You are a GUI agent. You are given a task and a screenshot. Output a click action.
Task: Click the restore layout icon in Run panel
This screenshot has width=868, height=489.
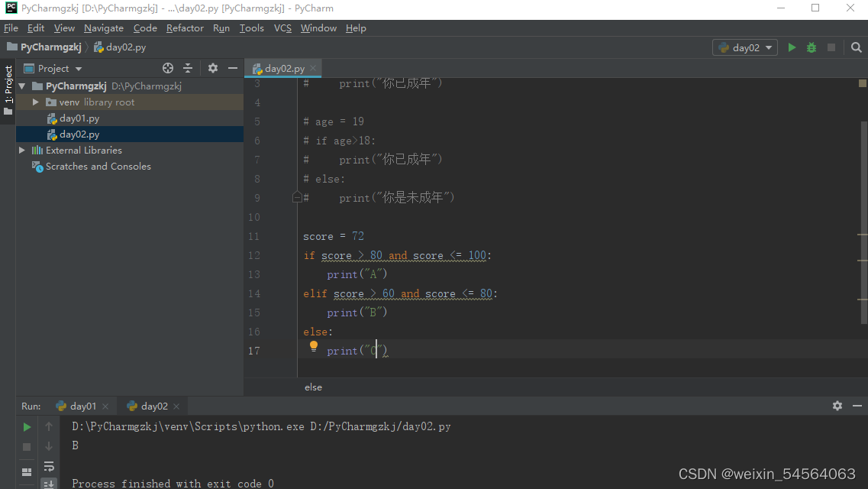27,472
